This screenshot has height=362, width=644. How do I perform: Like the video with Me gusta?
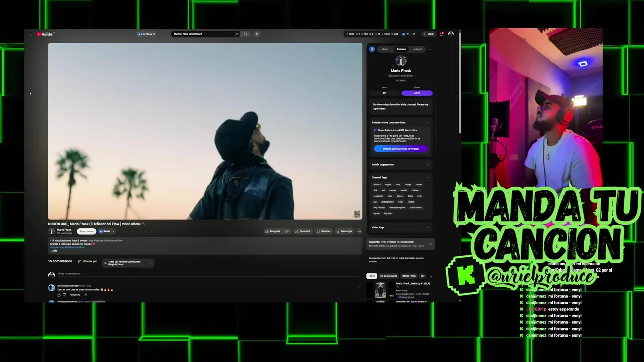[273, 231]
